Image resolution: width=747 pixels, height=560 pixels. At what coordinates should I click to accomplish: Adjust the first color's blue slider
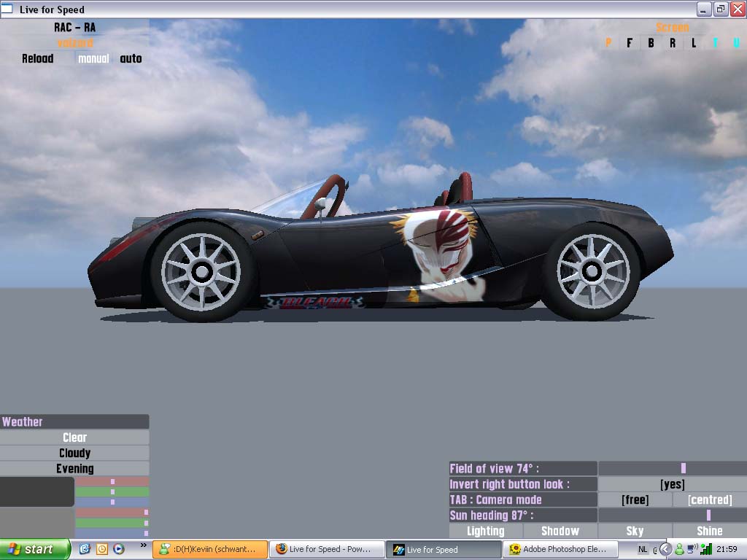click(x=112, y=502)
